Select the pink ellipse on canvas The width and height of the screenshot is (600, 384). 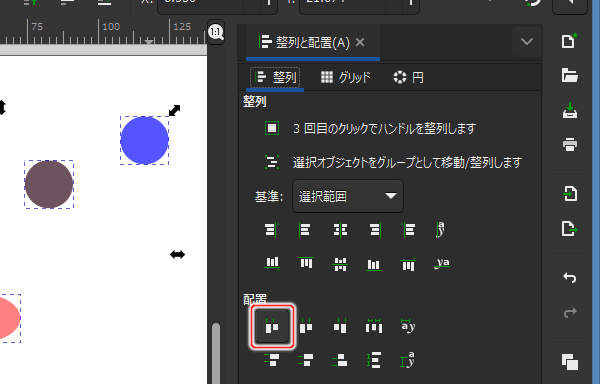point(9,318)
